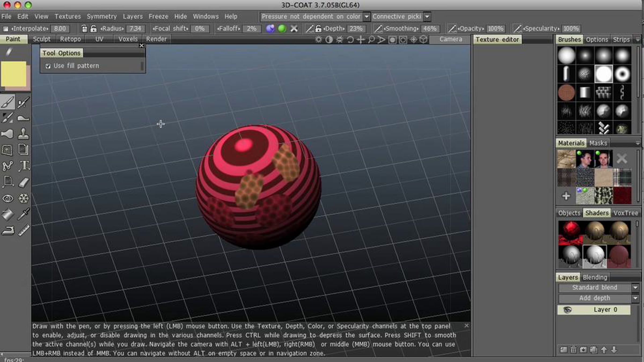This screenshot has height=362, width=644.
Task: Expand the Standard blend dropdown arrow
Action: tap(635, 288)
